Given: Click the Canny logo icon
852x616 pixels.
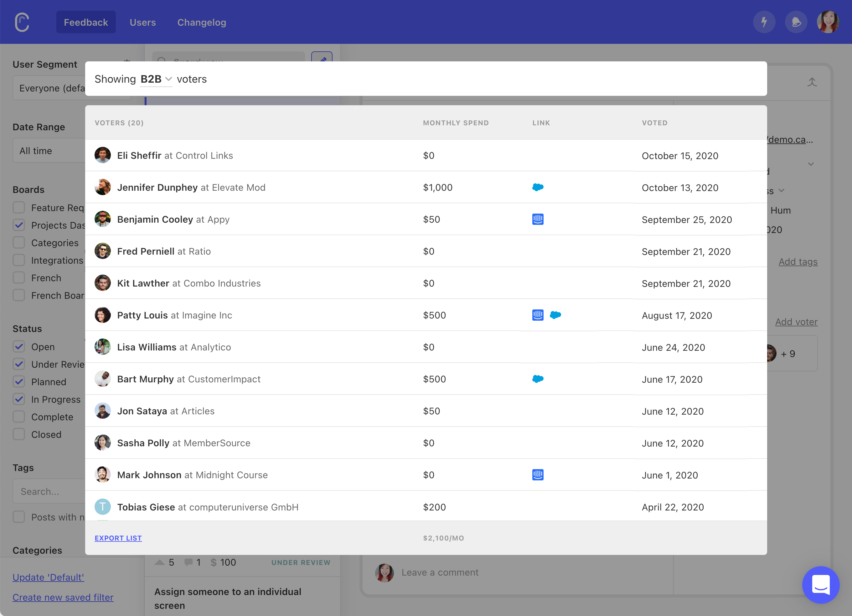Looking at the screenshot, I should [22, 22].
